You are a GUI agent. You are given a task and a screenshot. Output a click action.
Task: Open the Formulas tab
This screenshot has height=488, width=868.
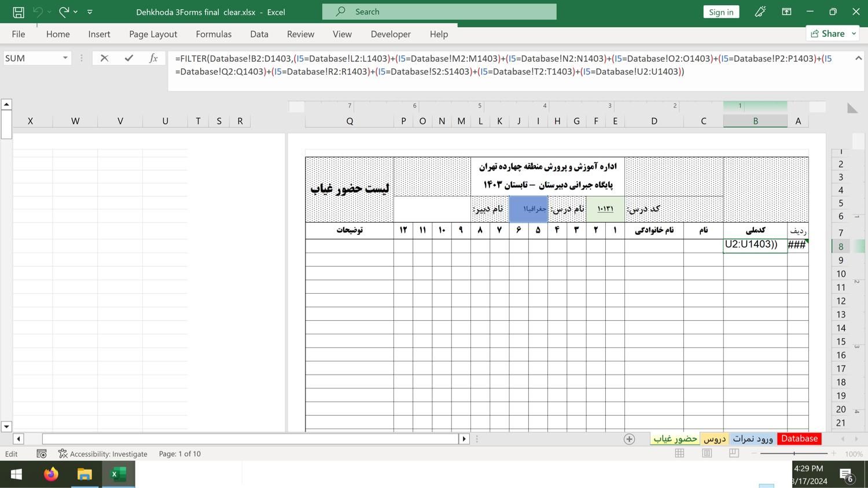coord(214,34)
